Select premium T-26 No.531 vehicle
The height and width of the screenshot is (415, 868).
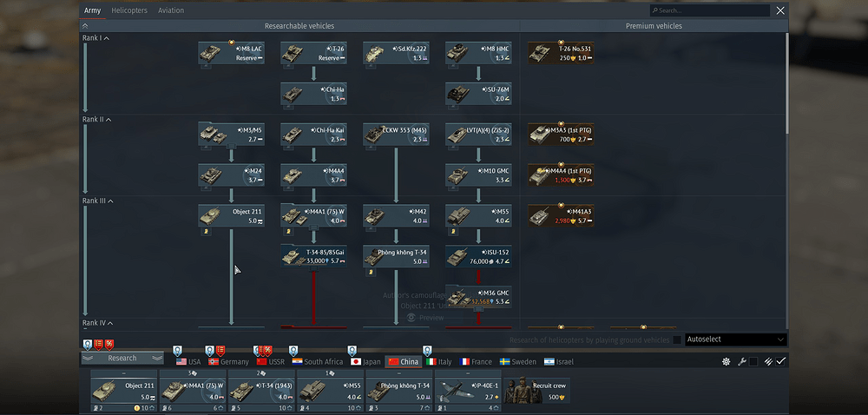pyautogui.click(x=561, y=53)
